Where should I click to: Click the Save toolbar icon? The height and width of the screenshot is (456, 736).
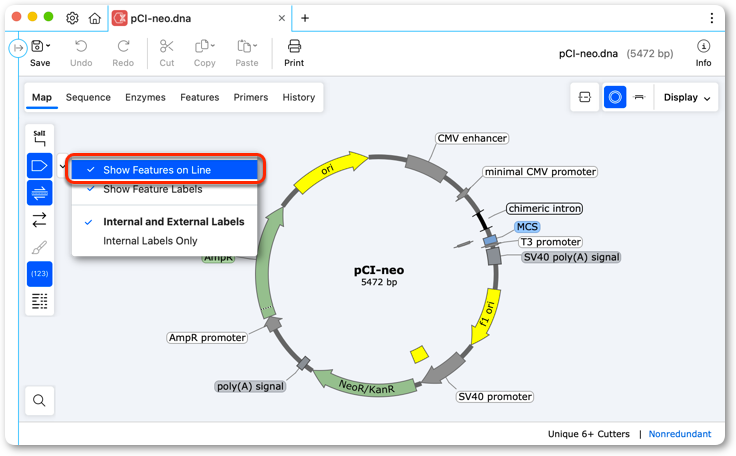tap(37, 46)
